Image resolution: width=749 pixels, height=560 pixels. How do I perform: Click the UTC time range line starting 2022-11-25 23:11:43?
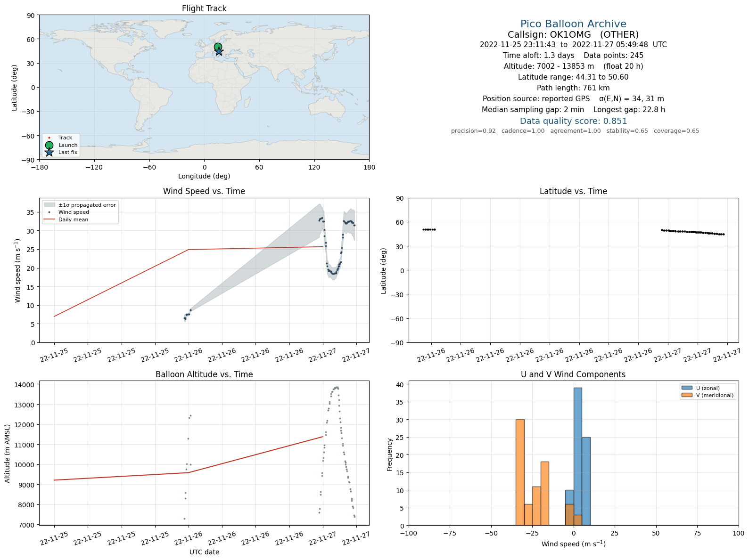573,45
